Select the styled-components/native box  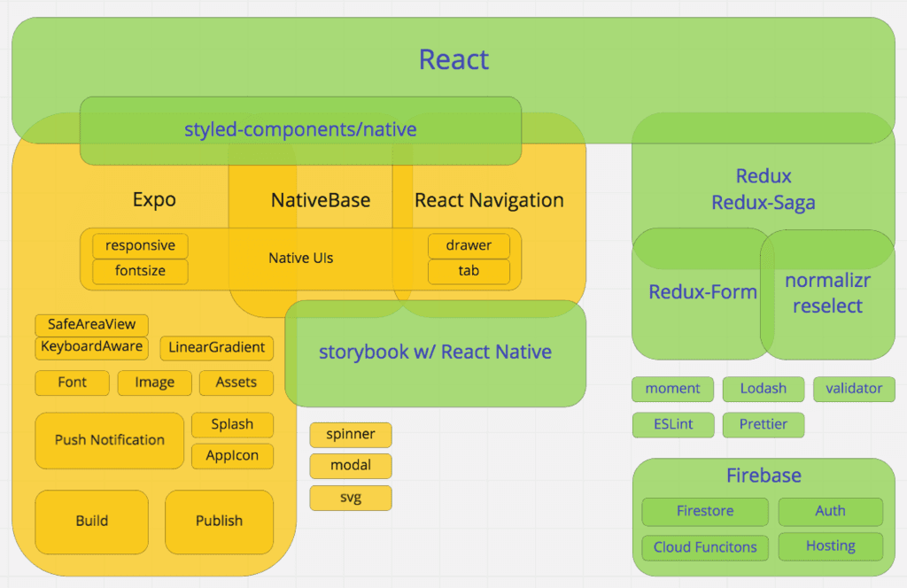[300, 130]
